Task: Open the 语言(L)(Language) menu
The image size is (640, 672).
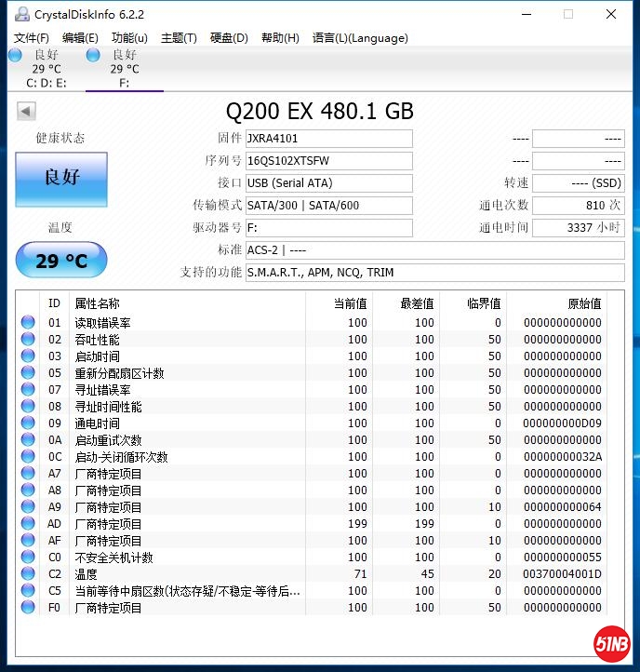Action: 360,38
